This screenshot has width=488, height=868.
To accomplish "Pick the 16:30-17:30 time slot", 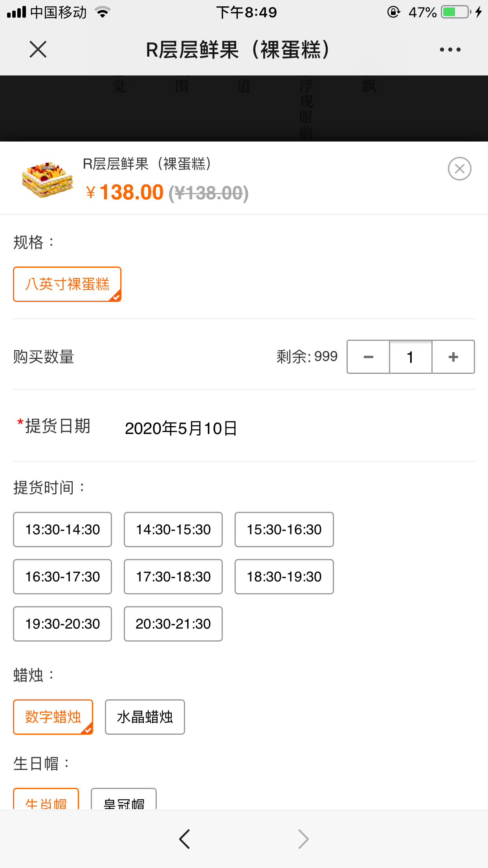I will pos(62,577).
